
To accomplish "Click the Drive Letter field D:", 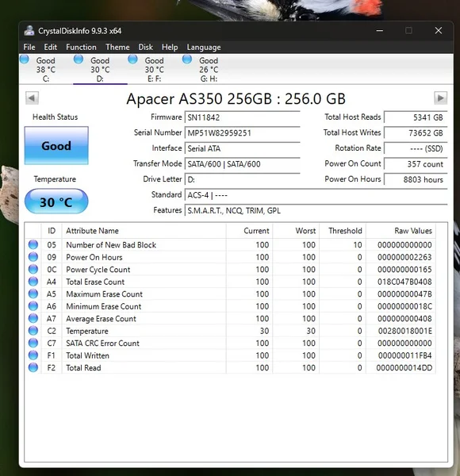I will [x=242, y=179].
